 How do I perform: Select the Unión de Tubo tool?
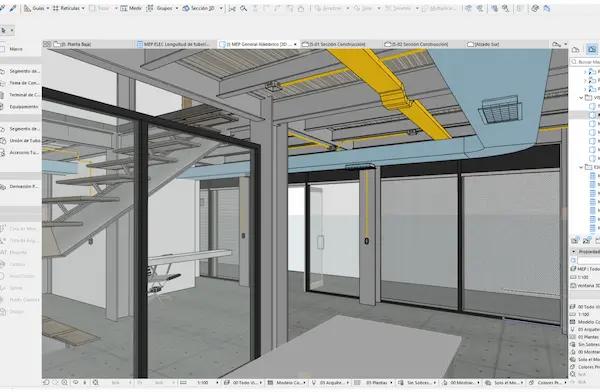pyautogui.click(x=20, y=141)
